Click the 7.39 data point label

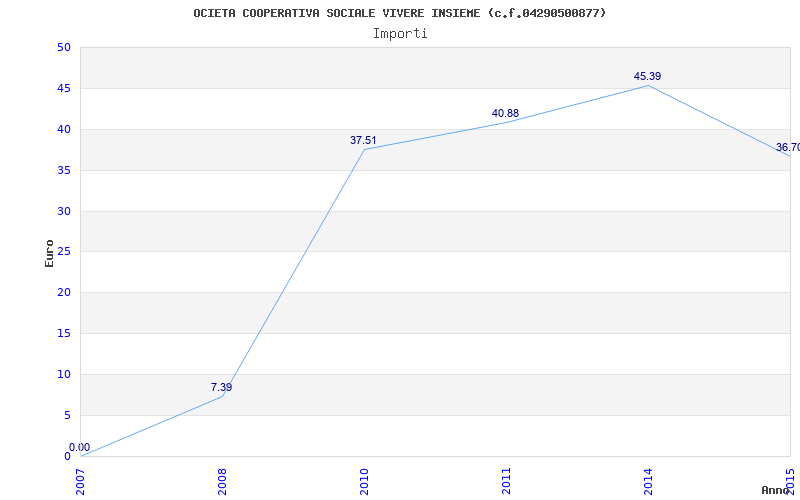coord(221,387)
